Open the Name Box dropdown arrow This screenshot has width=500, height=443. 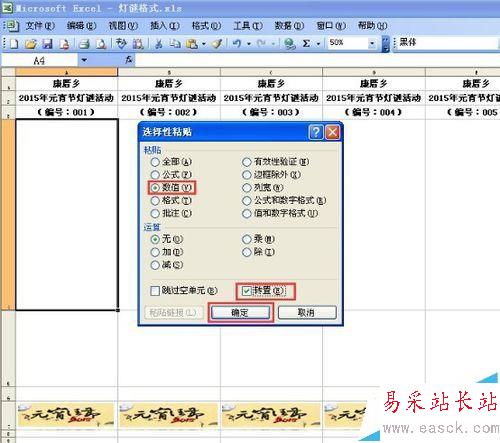click(x=84, y=60)
